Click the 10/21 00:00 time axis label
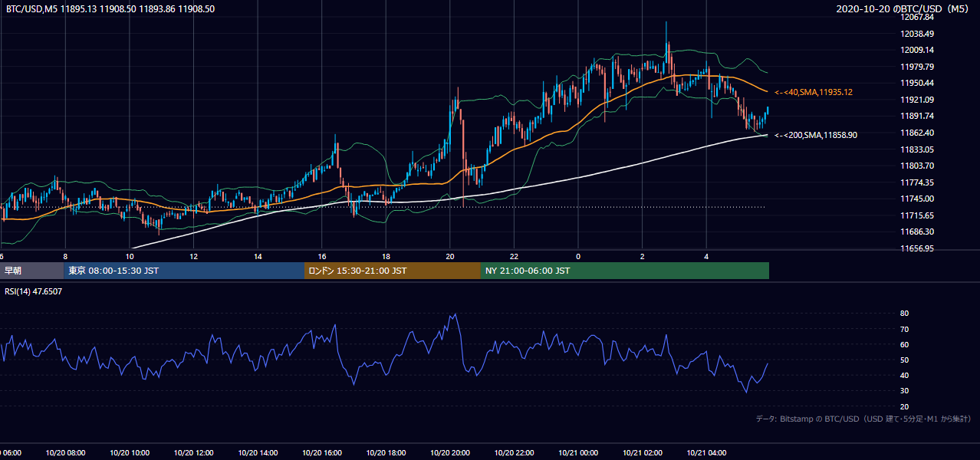 [x=578, y=453]
